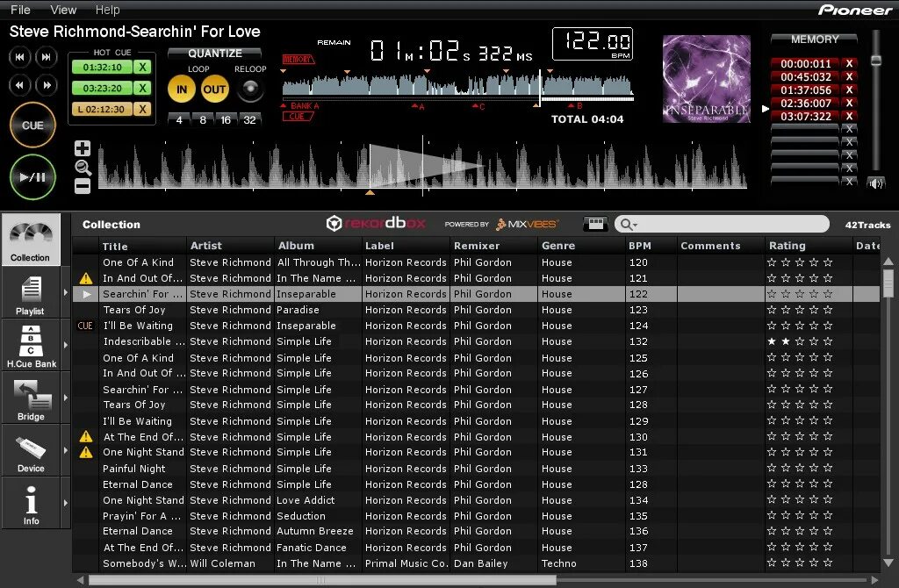899x588 pixels.
Task: Expand the Bridge side arrow
Action: [65, 398]
